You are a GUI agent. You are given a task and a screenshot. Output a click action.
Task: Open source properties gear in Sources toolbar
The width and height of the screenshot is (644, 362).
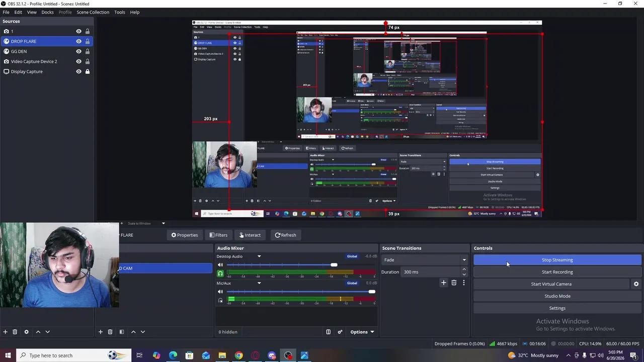pyautogui.click(x=26, y=332)
